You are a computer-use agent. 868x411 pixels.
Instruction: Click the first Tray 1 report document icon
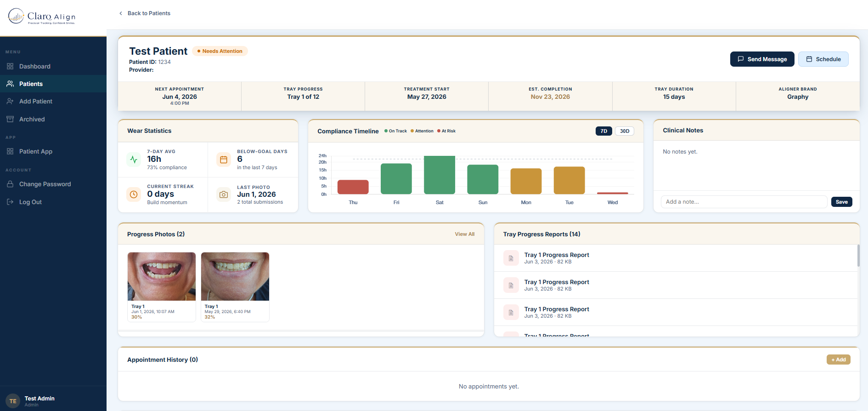tap(511, 258)
